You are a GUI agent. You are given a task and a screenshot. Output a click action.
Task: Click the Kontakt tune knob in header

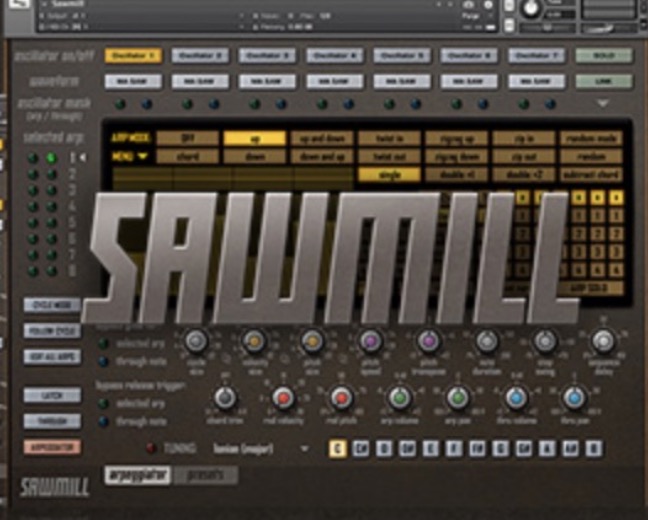click(531, 7)
